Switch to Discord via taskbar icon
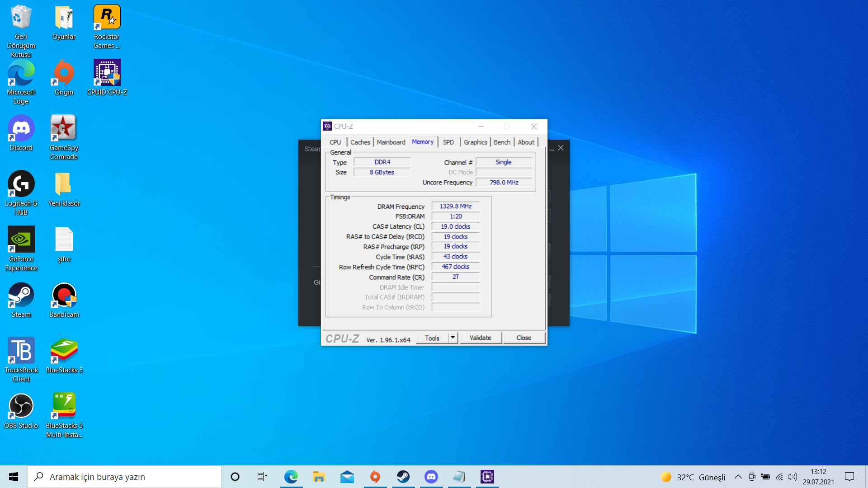 (x=431, y=477)
